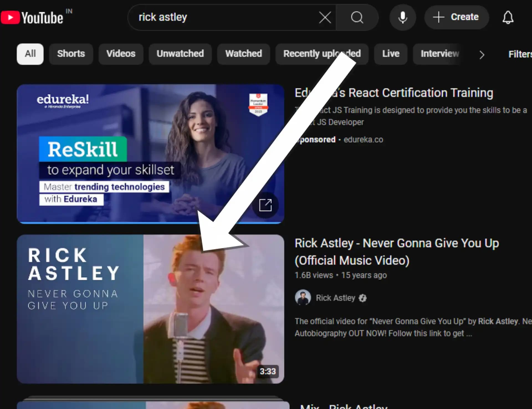Open the Edureka ReSkill ad thumbnail
Image resolution: width=532 pixels, height=409 pixels.
coord(150,154)
